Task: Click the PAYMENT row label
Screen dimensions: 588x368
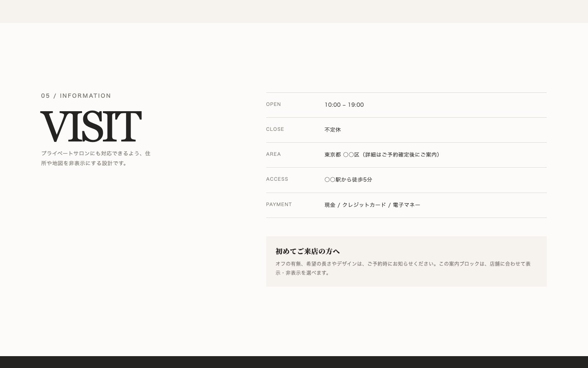Action: pos(279,204)
